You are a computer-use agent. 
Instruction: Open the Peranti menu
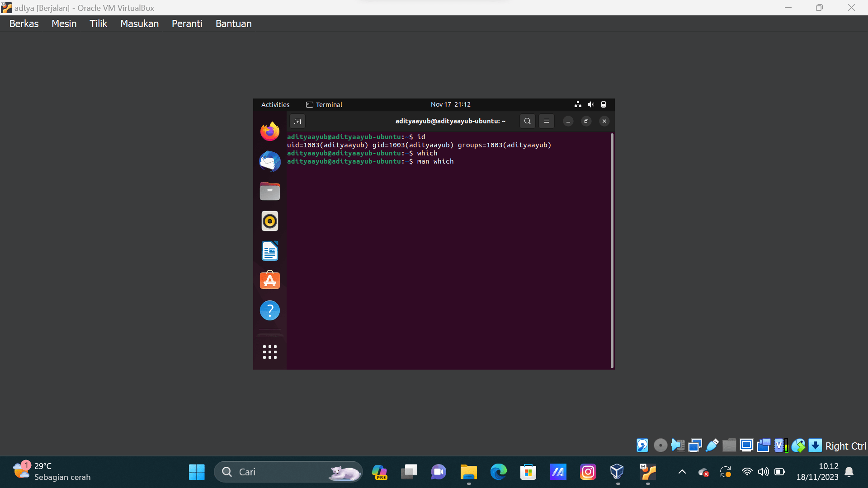[x=187, y=23]
